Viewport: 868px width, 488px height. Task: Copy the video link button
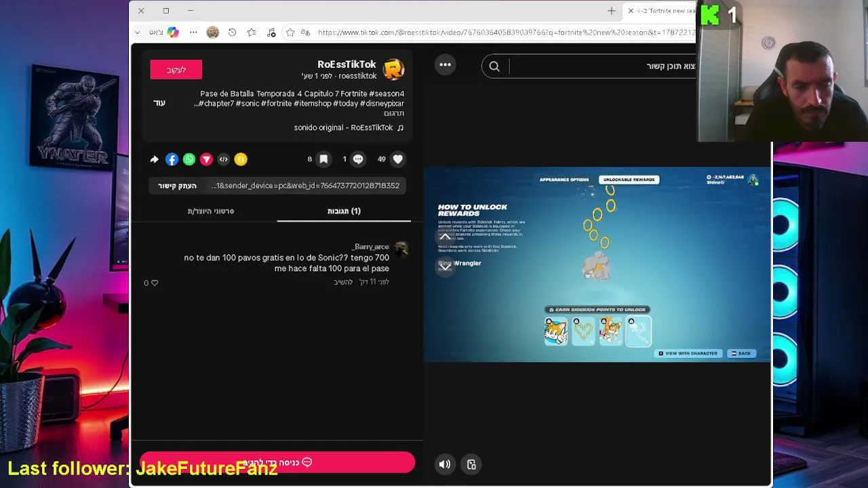pyautogui.click(x=177, y=186)
